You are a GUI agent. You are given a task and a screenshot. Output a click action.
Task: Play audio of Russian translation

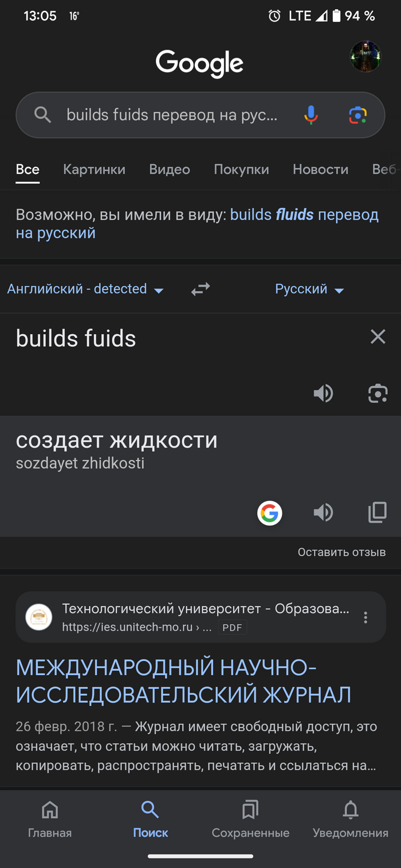[x=323, y=513]
